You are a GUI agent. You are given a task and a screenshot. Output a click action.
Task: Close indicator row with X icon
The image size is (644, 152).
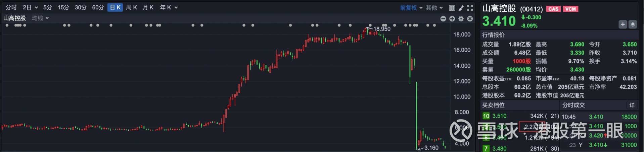click(470, 19)
